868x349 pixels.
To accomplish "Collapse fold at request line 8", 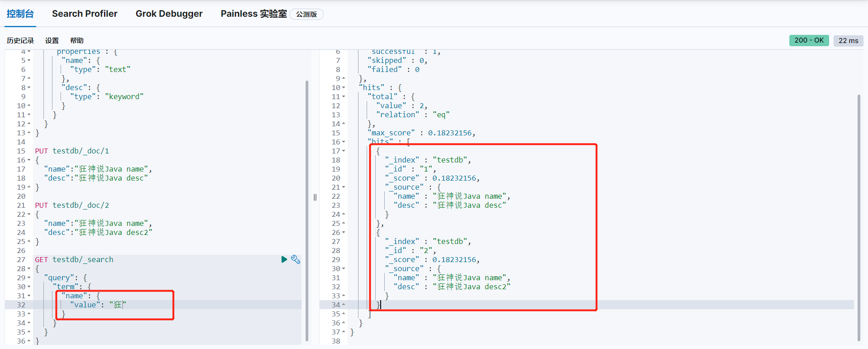I will [29, 87].
